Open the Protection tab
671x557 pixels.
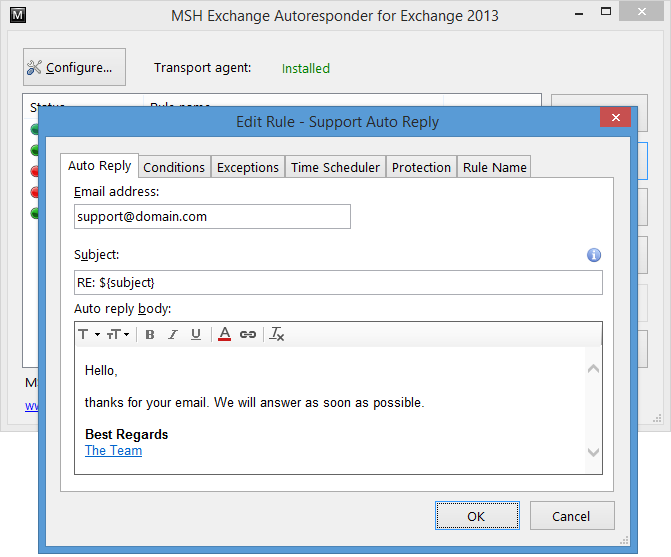tap(421, 167)
